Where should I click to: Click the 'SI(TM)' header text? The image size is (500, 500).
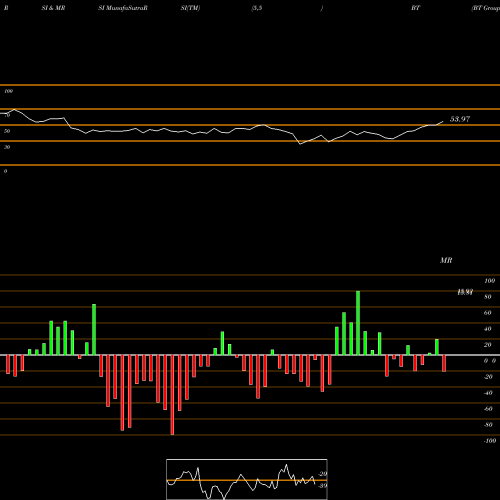coord(190,8)
